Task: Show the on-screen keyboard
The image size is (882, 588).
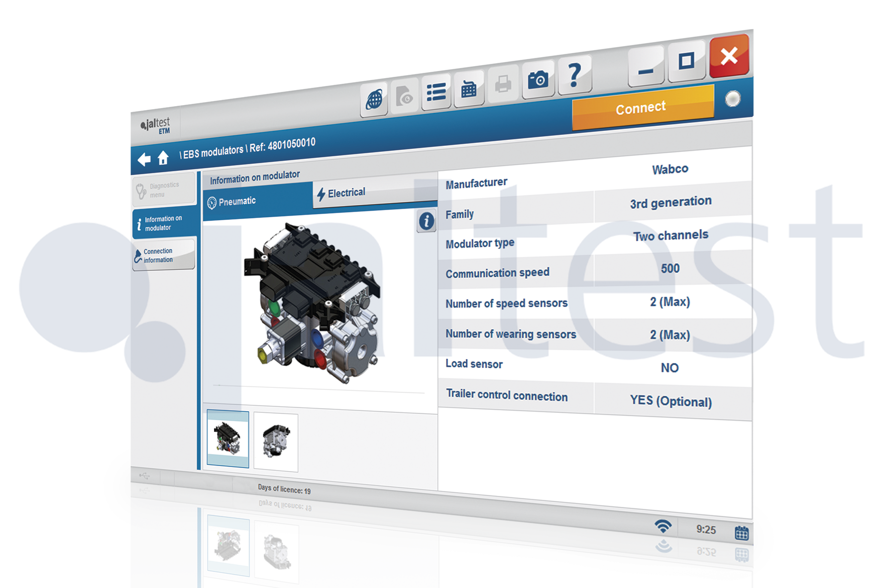Action: tap(468, 89)
